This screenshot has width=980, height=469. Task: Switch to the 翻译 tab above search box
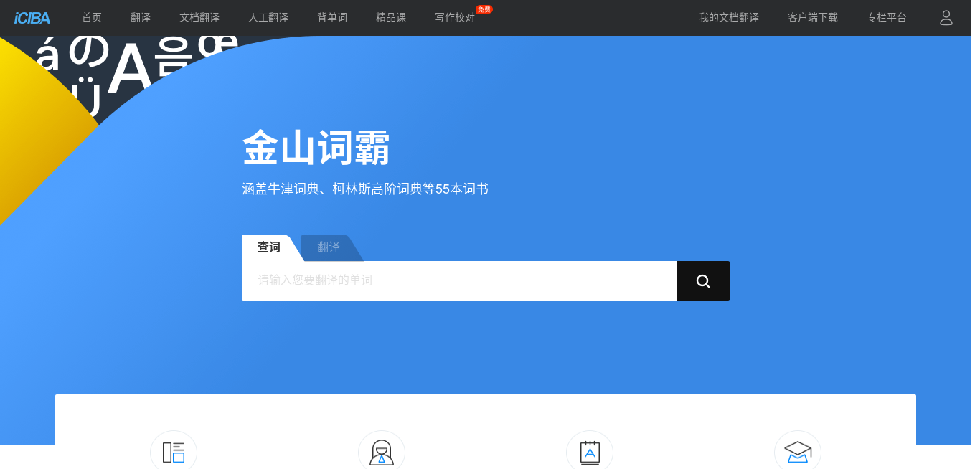point(329,247)
